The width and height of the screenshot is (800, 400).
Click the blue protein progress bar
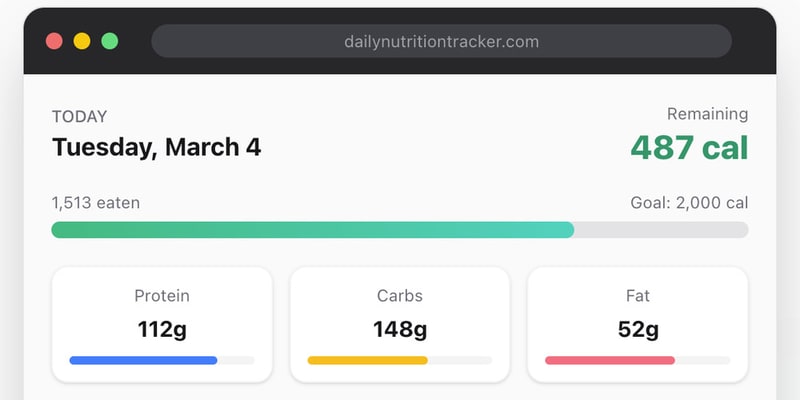point(143,360)
